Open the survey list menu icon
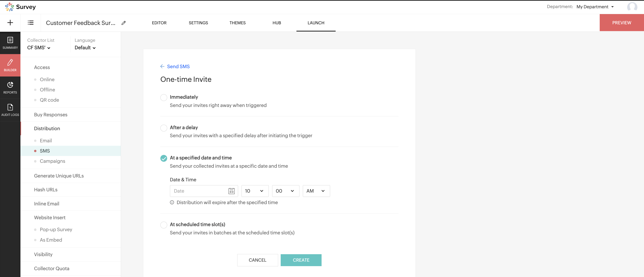 pos(30,23)
